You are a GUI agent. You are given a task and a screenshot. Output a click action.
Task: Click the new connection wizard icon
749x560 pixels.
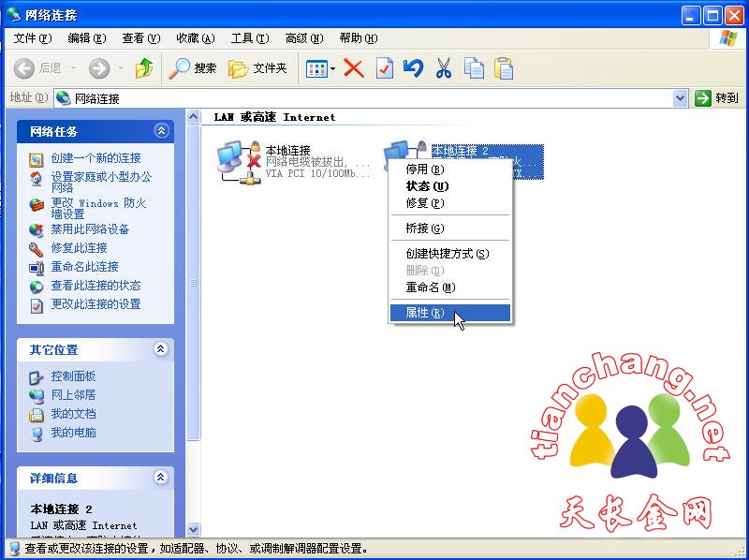[37, 159]
